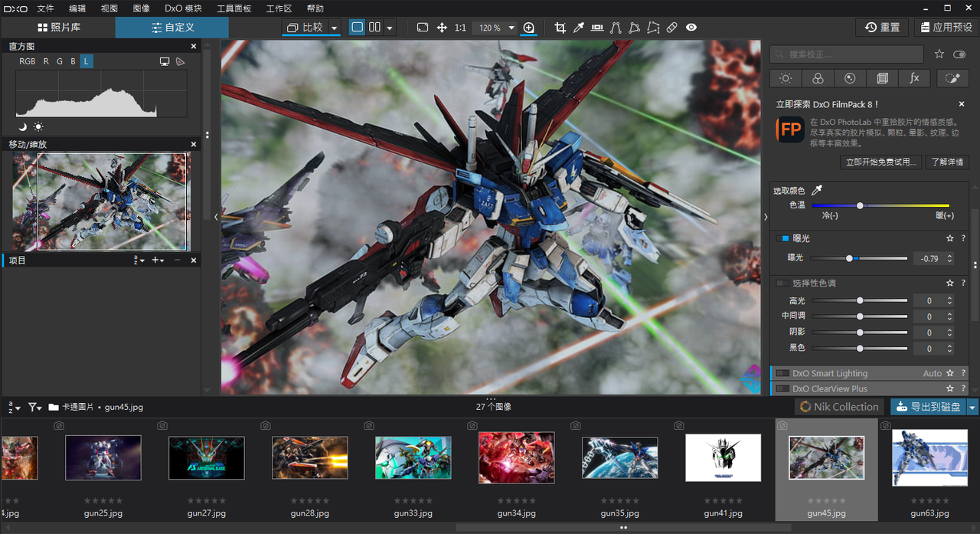Viewport: 980px width, 534px height.
Task: Select the repair bandage tool
Action: [x=671, y=28]
